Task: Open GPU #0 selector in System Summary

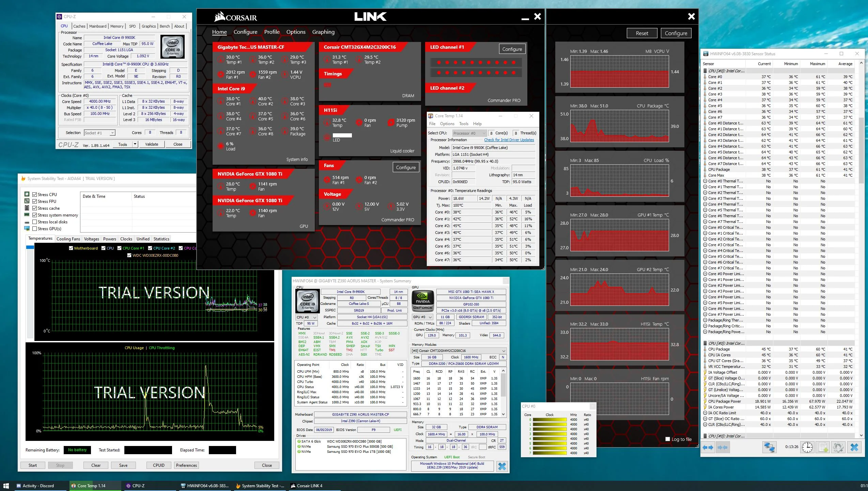Action: tap(422, 317)
